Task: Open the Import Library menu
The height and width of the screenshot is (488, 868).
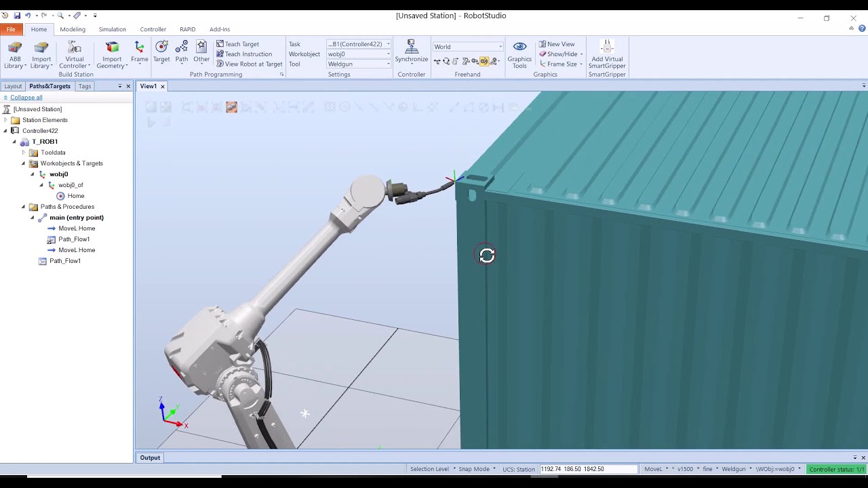Action: 41,55
